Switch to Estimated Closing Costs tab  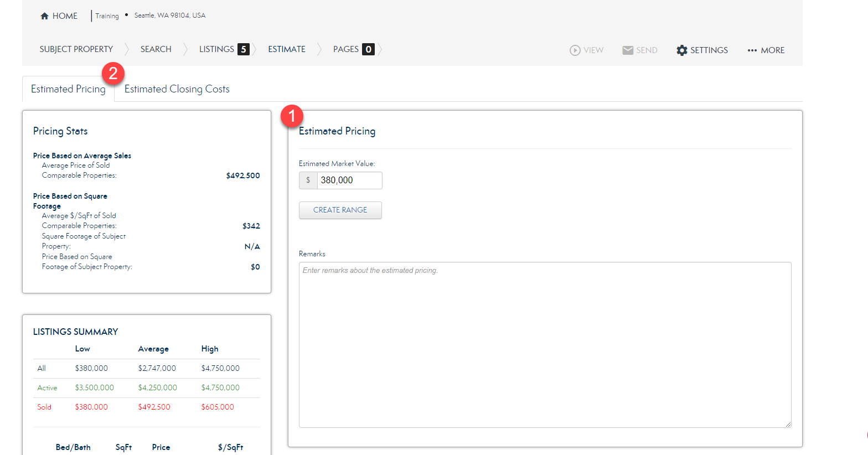[x=177, y=89]
